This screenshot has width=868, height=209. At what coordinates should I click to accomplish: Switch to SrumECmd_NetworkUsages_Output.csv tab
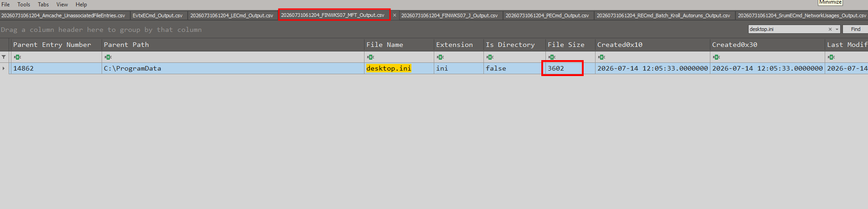802,15
